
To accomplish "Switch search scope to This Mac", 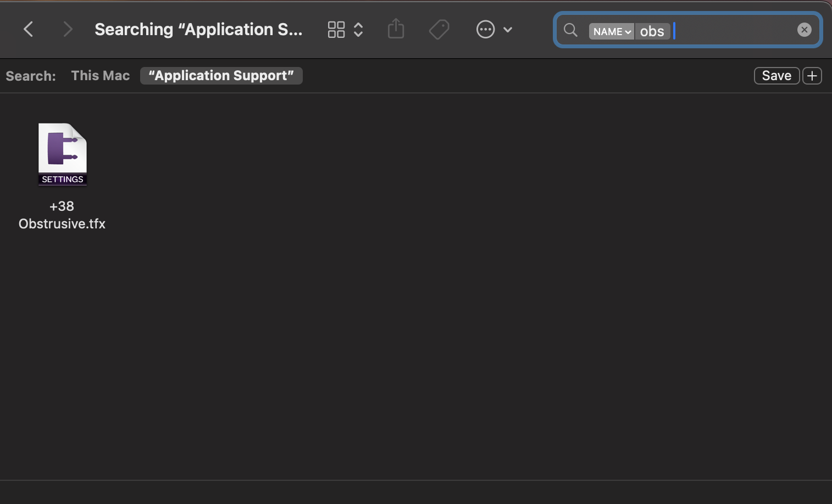I will 101,76.
